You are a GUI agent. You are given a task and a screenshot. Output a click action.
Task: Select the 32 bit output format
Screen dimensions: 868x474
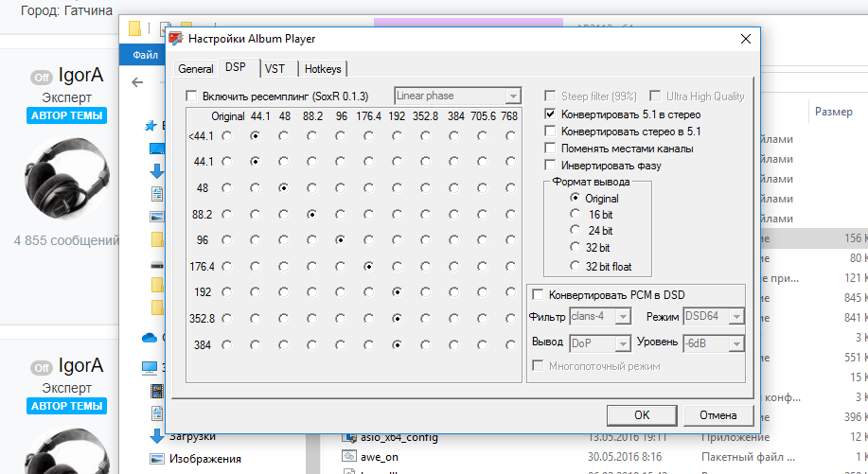(x=576, y=247)
